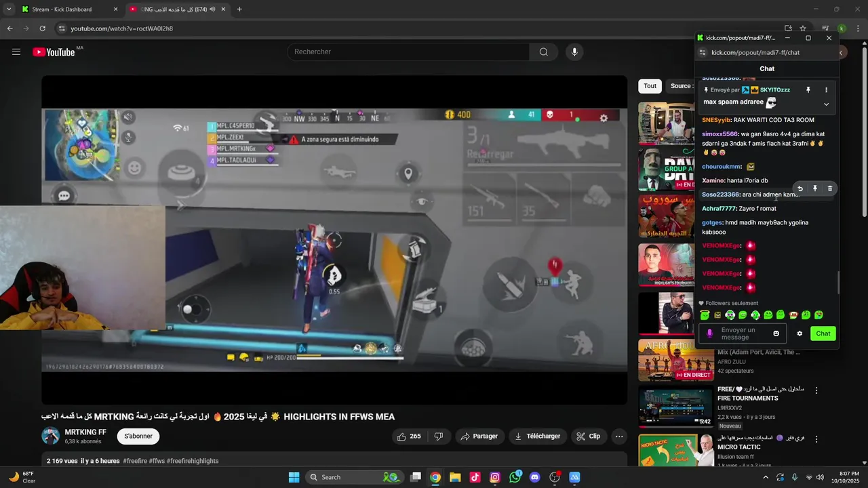
Task: Subscribe using the S'abonner button
Action: pos(138,436)
